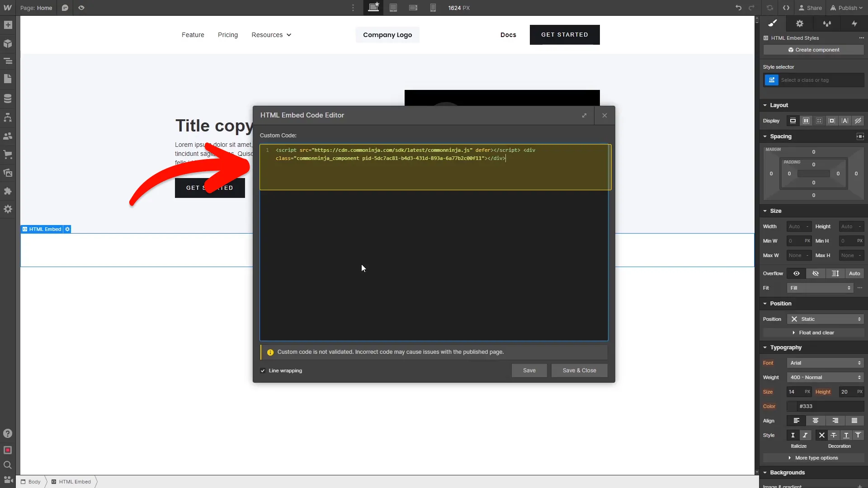Screen dimensions: 868x488
Task: Open the Users panel
Action: pyautogui.click(x=8, y=136)
